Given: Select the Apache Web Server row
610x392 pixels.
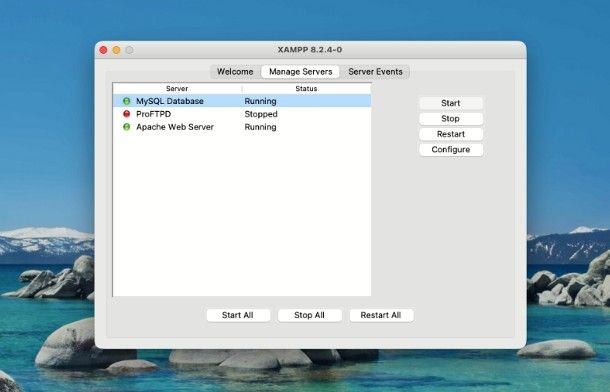Looking at the screenshot, I should click(x=242, y=127).
